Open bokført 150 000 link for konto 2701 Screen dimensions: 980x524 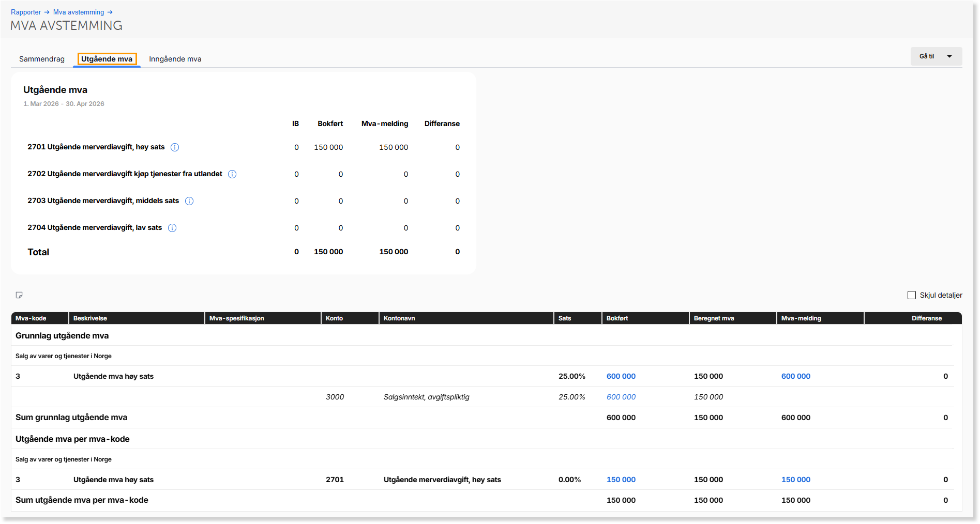coord(621,480)
